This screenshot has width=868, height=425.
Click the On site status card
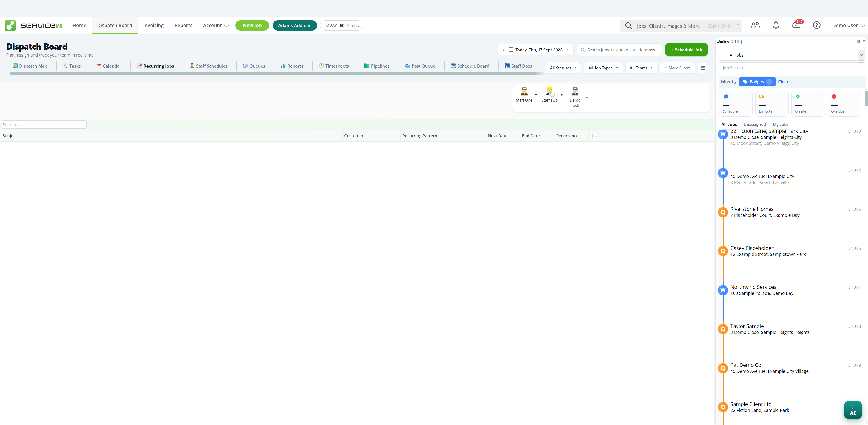808,104
